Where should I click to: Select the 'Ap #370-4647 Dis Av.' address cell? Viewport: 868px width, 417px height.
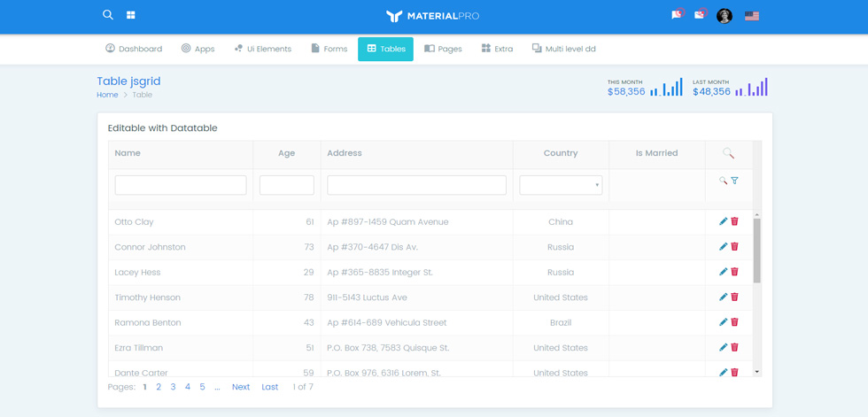pos(417,247)
